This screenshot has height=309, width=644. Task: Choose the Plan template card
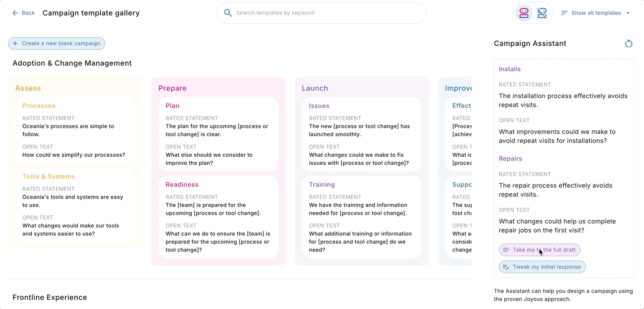point(219,134)
